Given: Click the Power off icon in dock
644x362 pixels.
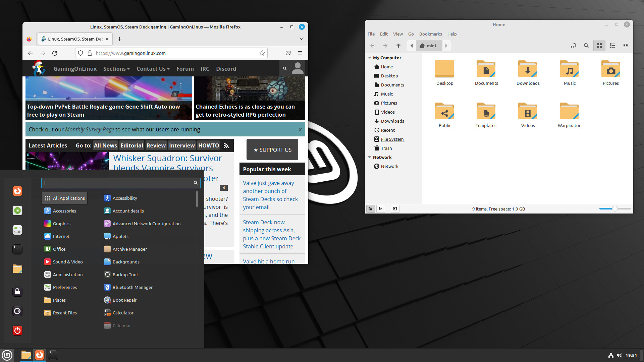Looking at the screenshot, I should pyautogui.click(x=18, y=330).
